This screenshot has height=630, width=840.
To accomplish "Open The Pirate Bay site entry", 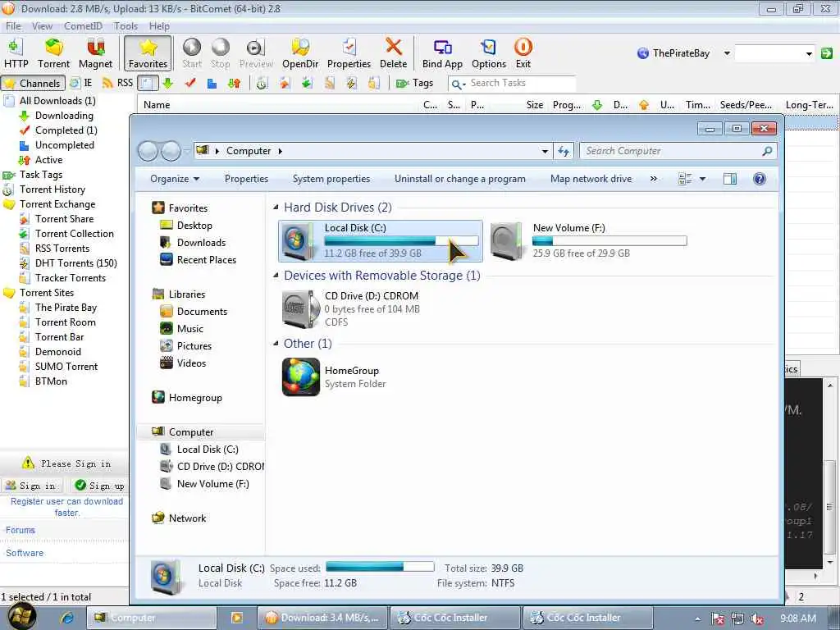I will 66,308.
